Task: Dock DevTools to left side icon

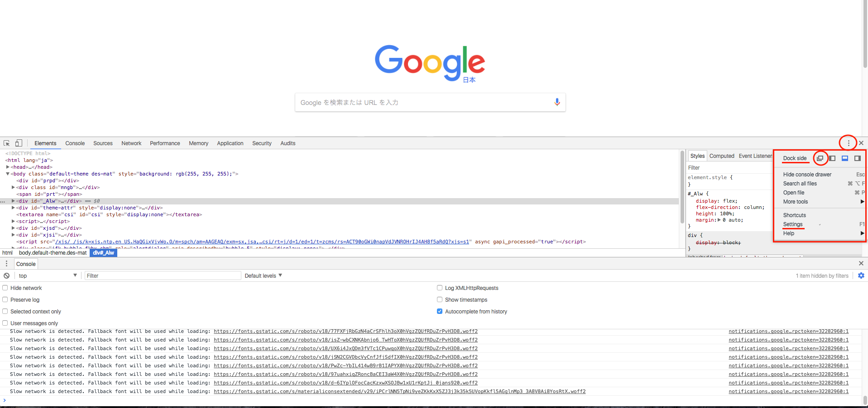Action: coord(832,158)
